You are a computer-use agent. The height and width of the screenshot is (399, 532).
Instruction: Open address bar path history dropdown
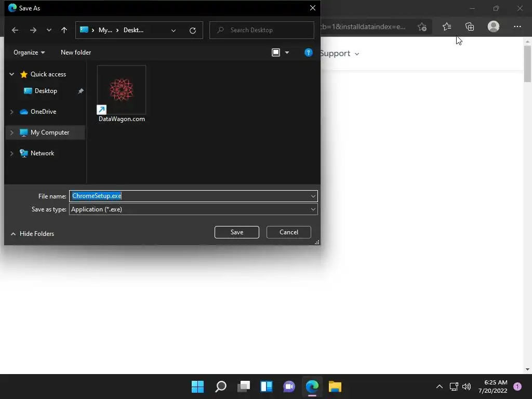click(x=174, y=31)
